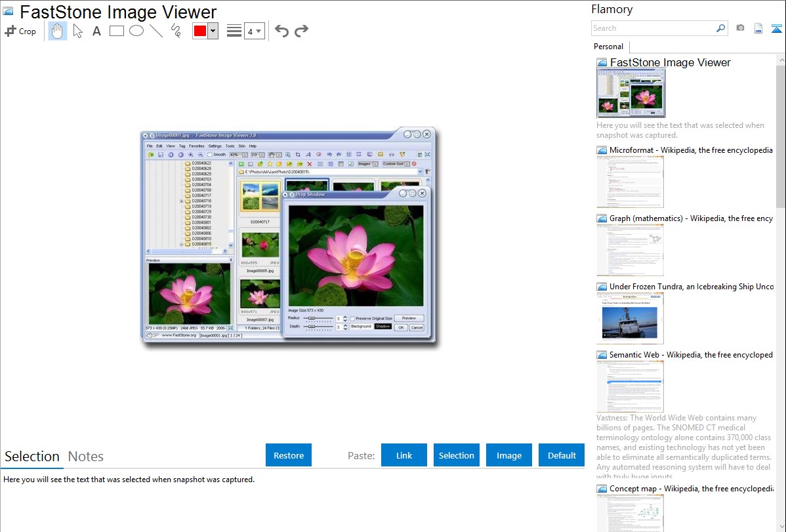Paste as Image button
This screenshot has width=786, height=532.
pos(508,455)
